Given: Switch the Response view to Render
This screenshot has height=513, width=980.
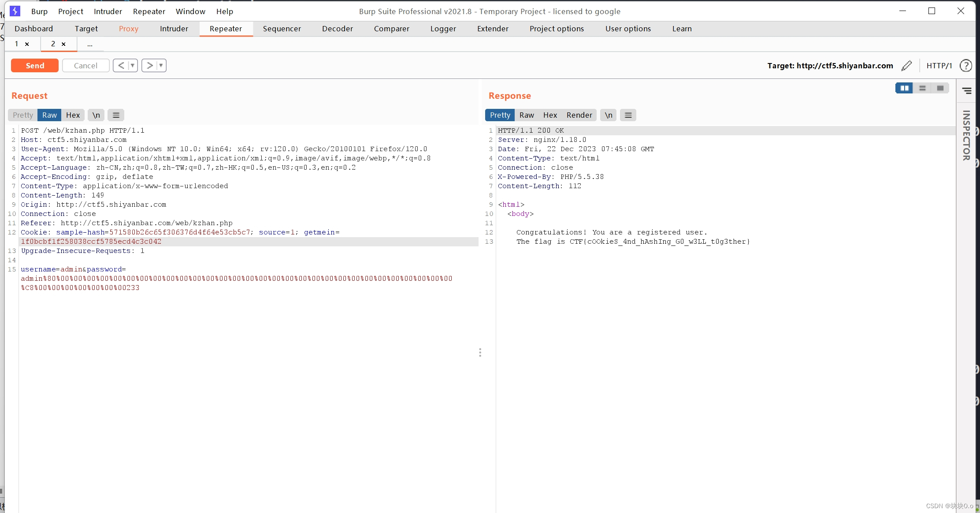Looking at the screenshot, I should [x=579, y=115].
